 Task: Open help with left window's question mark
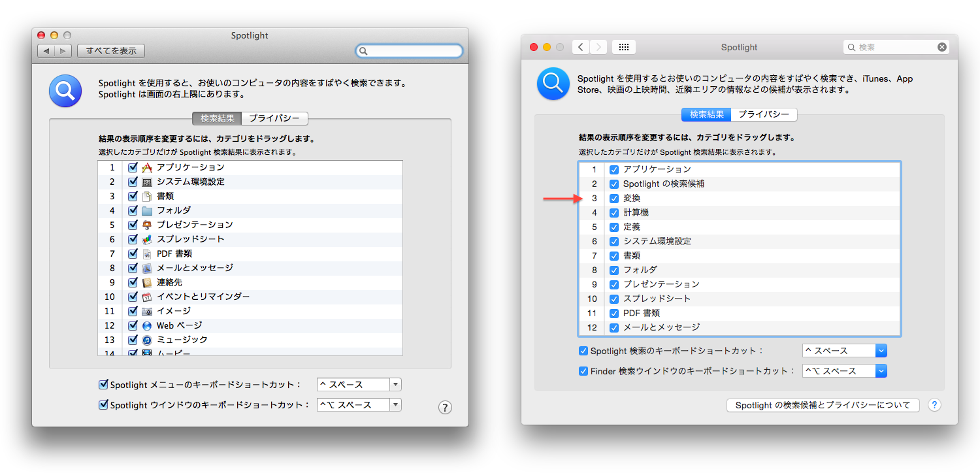(445, 408)
